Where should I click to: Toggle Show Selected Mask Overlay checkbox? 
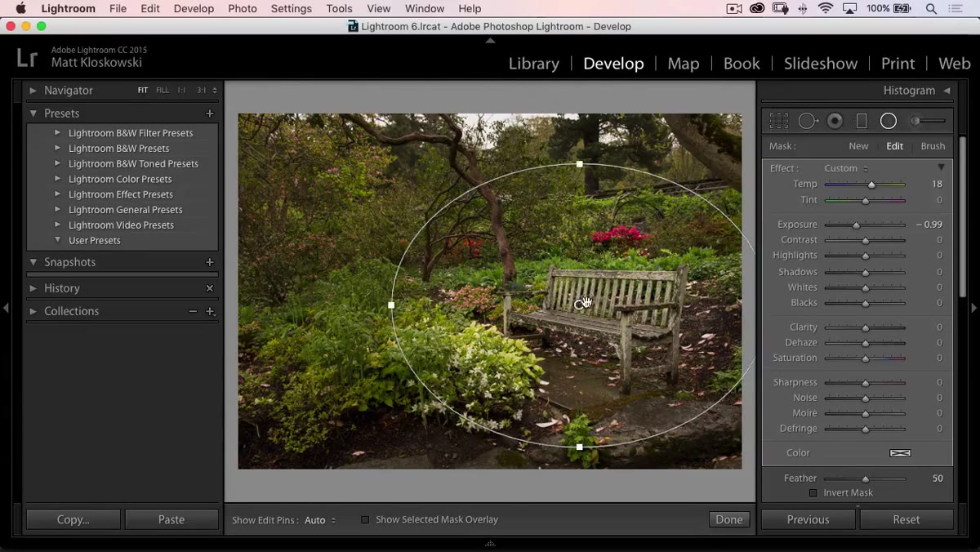tap(365, 519)
